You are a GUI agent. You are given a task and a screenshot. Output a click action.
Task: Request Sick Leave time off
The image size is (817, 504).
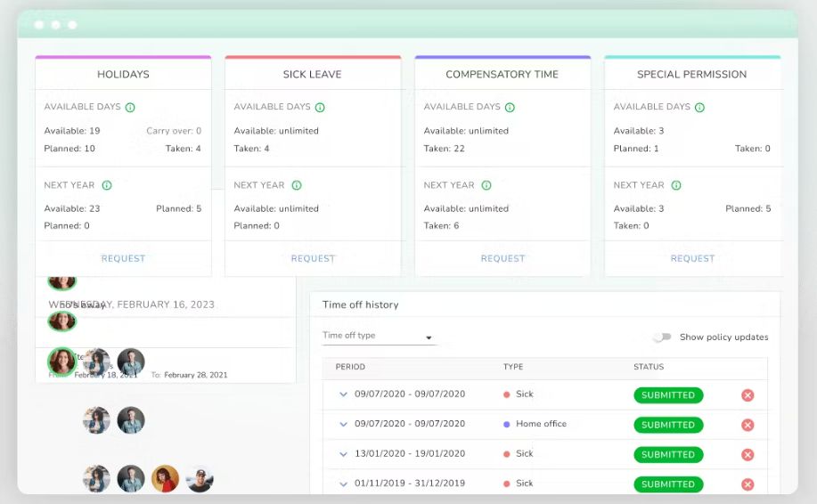click(x=313, y=258)
